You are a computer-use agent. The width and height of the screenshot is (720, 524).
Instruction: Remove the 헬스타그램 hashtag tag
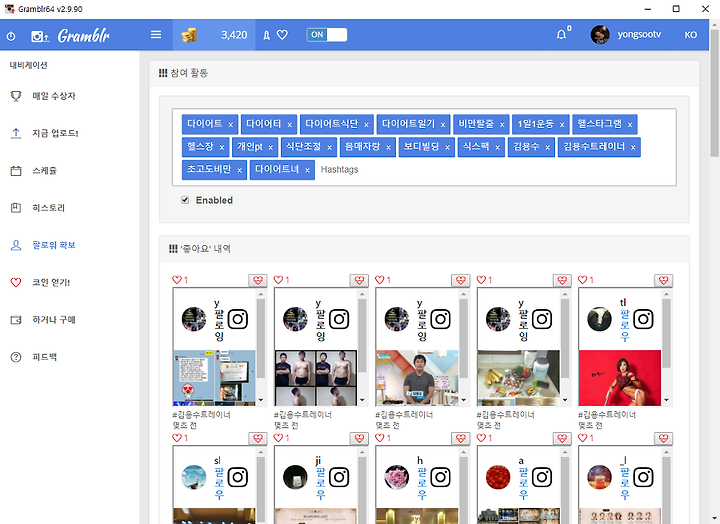(630, 124)
